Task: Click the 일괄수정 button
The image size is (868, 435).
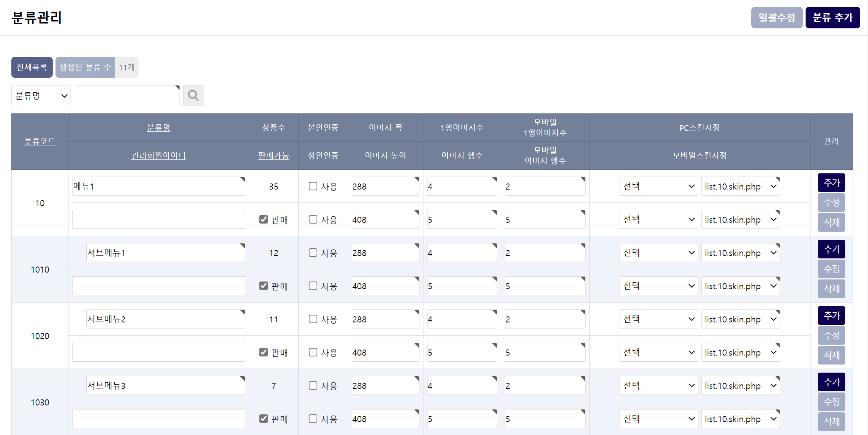Action: click(x=776, y=17)
